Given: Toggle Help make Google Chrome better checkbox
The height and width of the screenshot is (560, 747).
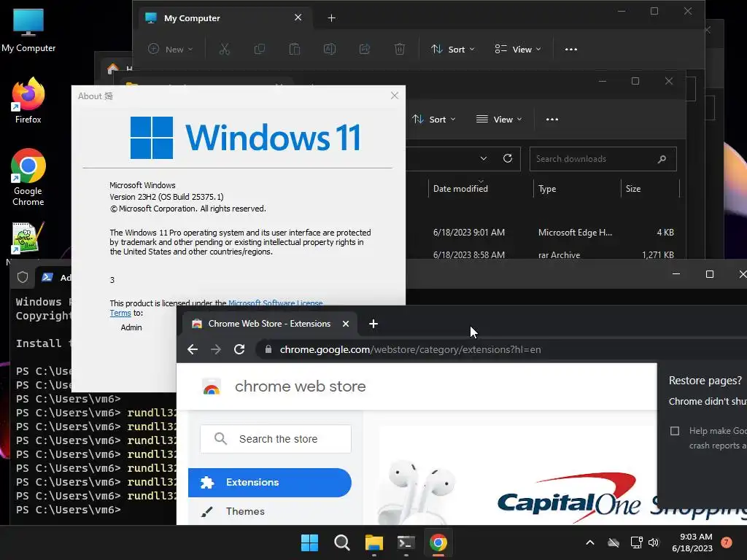Looking at the screenshot, I should coord(675,431).
